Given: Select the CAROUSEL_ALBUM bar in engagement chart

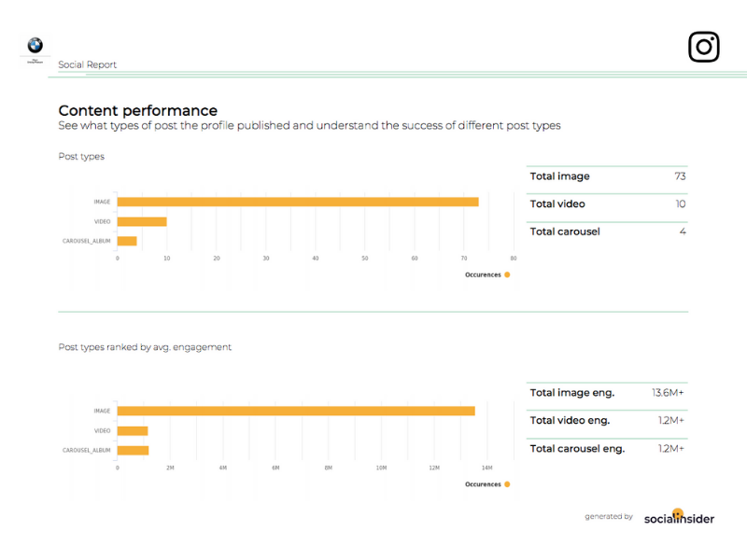Looking at the screenshot, I should (x=133, y=451).
